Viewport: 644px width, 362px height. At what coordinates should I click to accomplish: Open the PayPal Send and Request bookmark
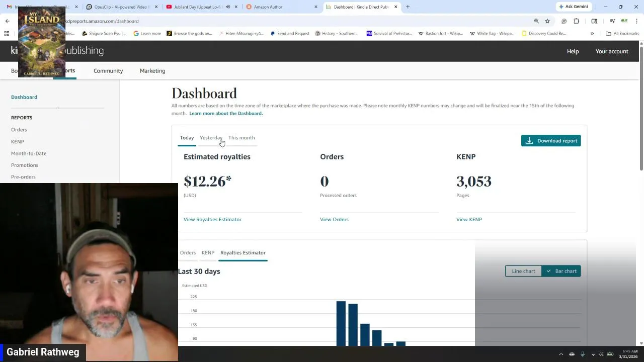(289, 34)
